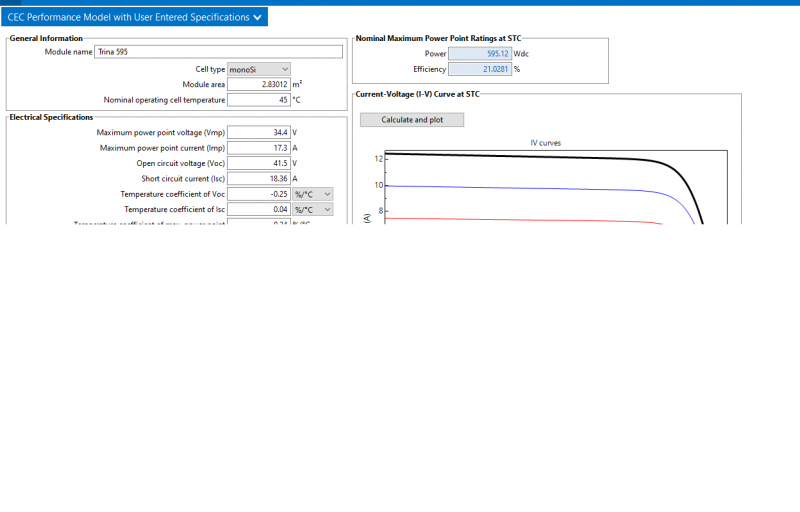Click the Short circuit current field

click(259, 178)
